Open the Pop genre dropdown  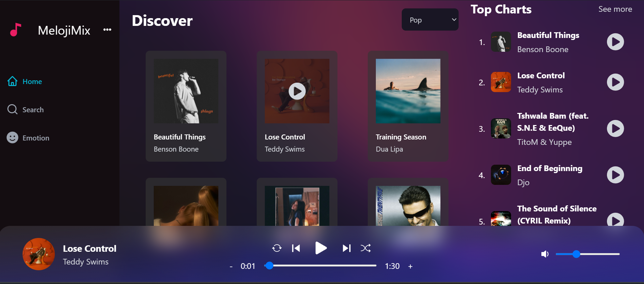[x=430, y=20]
